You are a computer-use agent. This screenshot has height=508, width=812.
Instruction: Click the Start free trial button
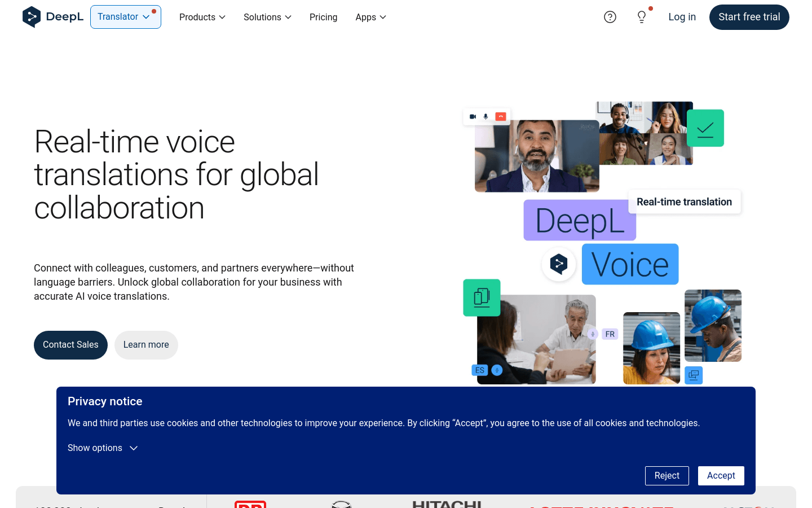coord(749,17)
